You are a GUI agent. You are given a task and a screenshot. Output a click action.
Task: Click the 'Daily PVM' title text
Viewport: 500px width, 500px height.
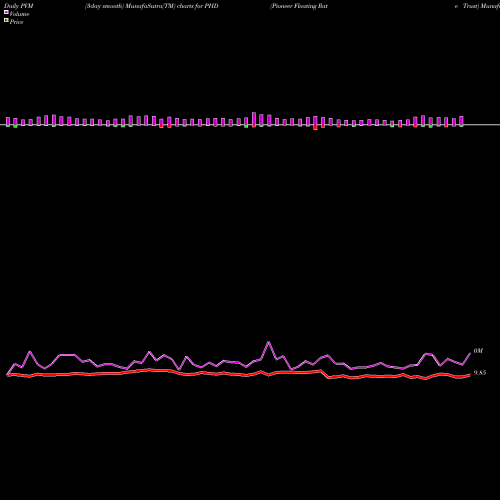[x=19, y=6]
